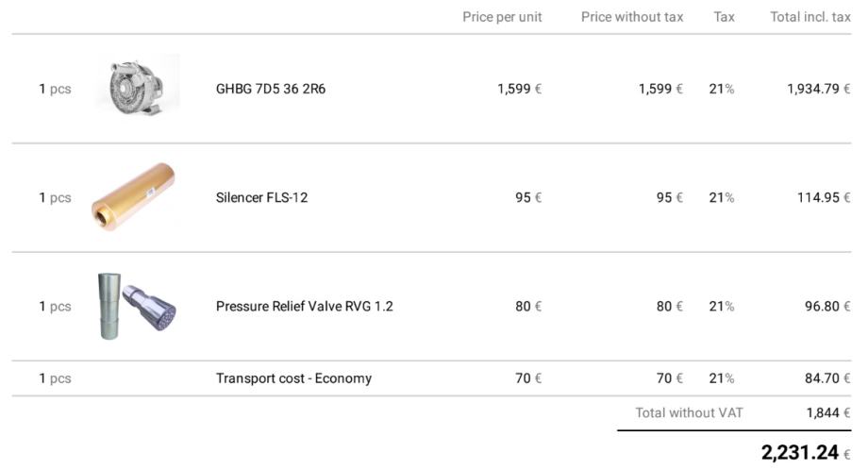Click the 84.70 € transport total
This screenshot has height=470, width=868.
(826, 378)
